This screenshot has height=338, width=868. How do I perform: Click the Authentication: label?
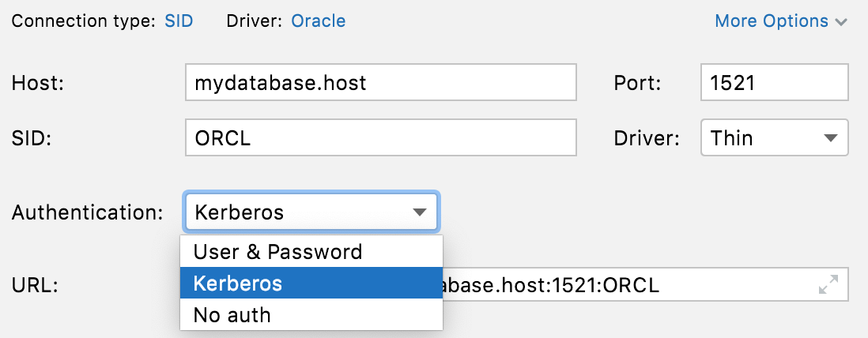[88, 212]
